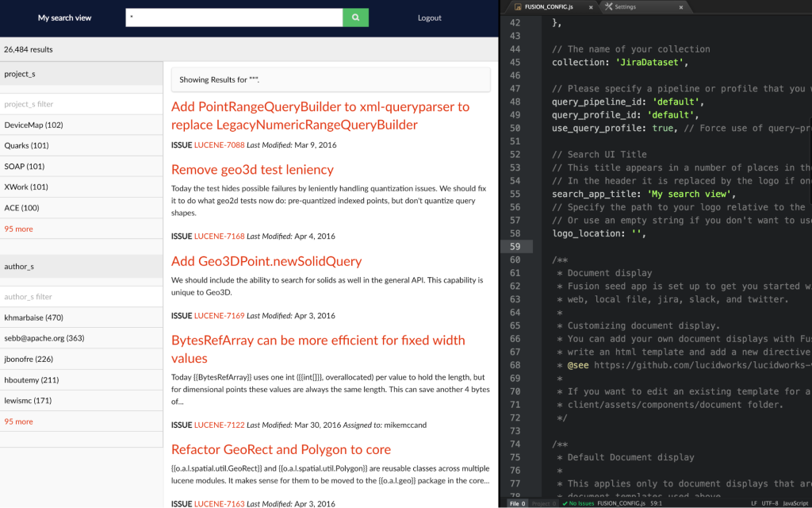Collapse the project_s facet section
The height and width of the screenshot is (508, 812).
tap(79, 73)
